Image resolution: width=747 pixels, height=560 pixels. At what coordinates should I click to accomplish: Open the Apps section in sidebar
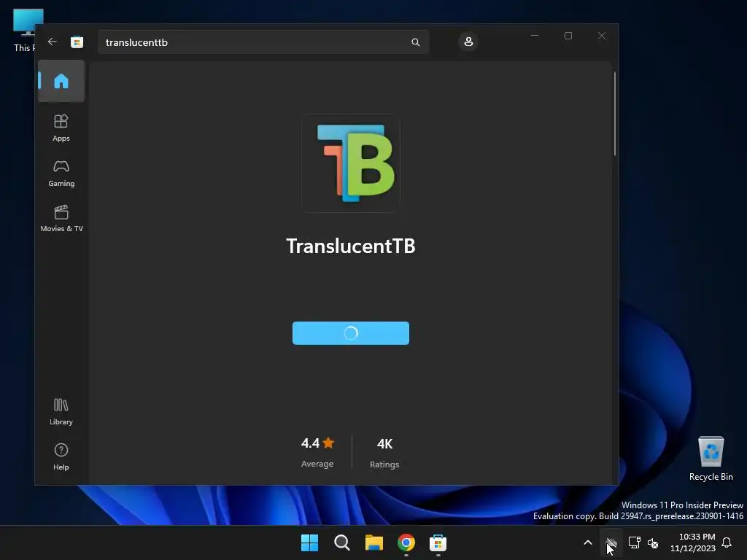tap(61, 128)
